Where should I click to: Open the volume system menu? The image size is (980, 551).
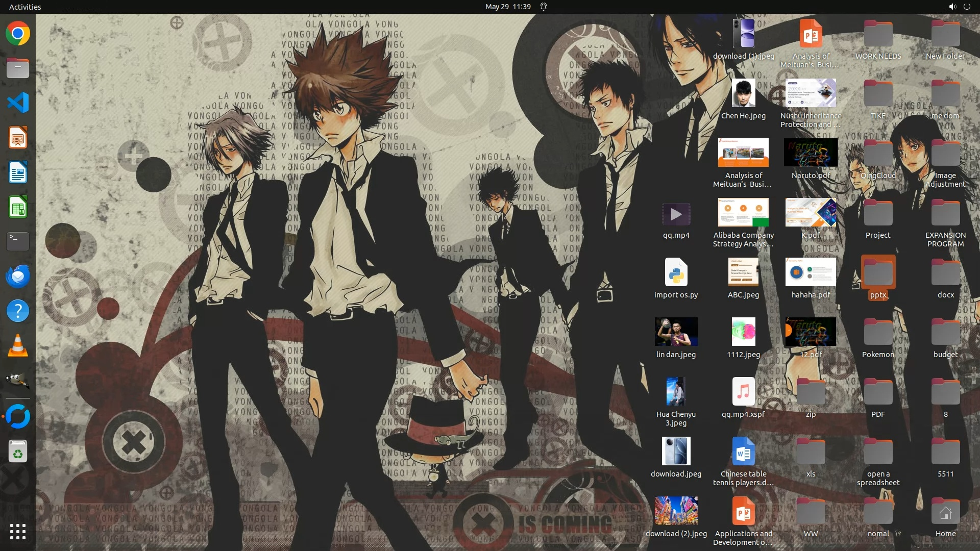click(952, 7)
